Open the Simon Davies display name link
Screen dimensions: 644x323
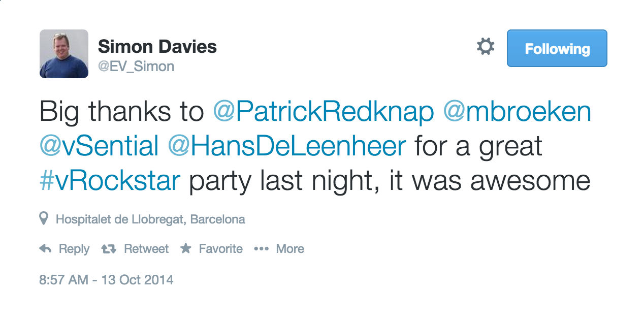(157, 47)
